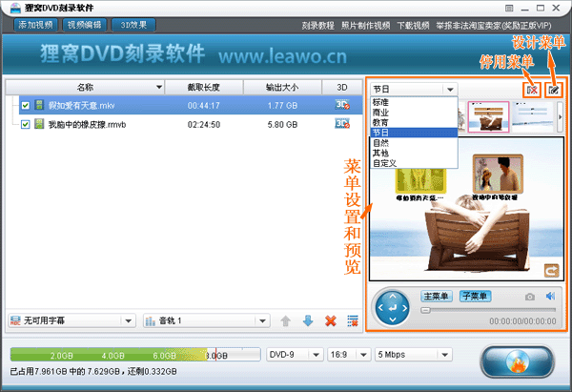The height and width of the screenshot is (392, 572).
Task: Delete selected video with red X
Action: click(x=331, y=321)
